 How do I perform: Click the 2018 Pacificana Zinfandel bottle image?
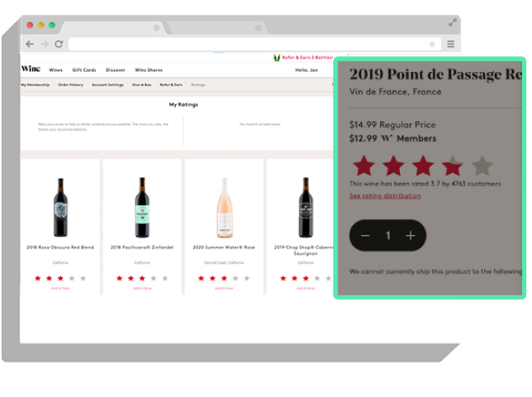click(142, 207)
